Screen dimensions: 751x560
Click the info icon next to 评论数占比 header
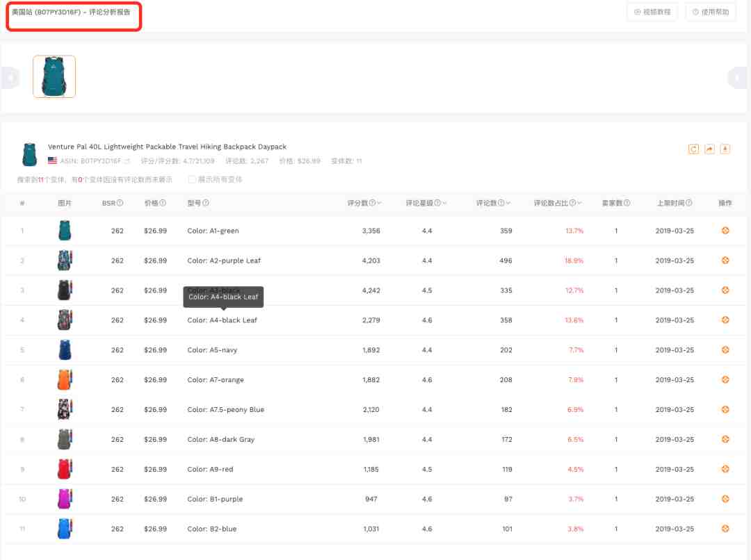tap(572, 203)
